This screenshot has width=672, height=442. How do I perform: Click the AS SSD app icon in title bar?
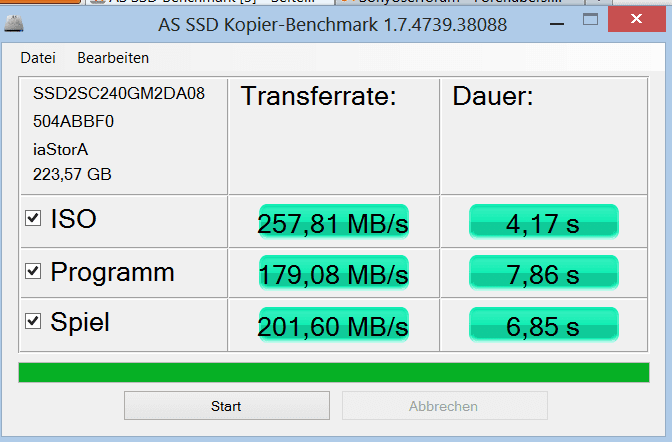(x=16, y=24)
